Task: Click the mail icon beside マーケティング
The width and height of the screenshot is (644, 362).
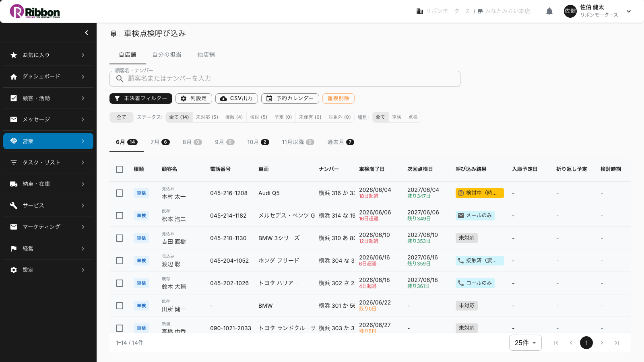Action: click(14, 227)
